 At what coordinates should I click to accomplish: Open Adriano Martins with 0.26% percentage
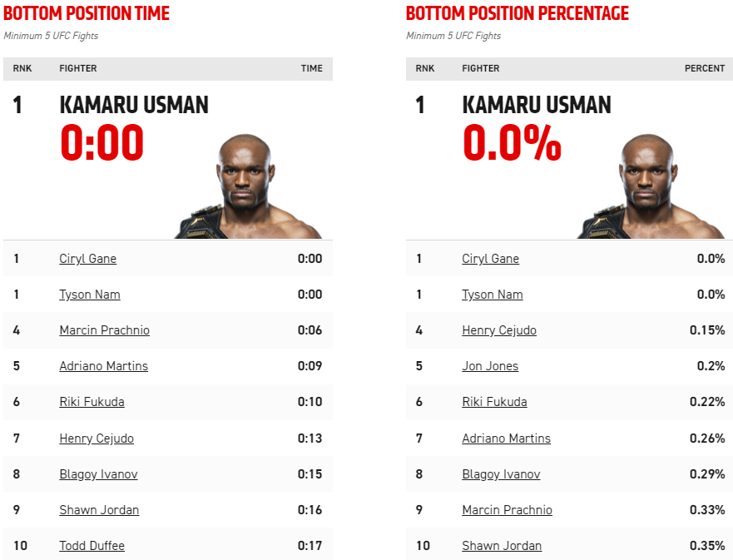tap(506, 439)
